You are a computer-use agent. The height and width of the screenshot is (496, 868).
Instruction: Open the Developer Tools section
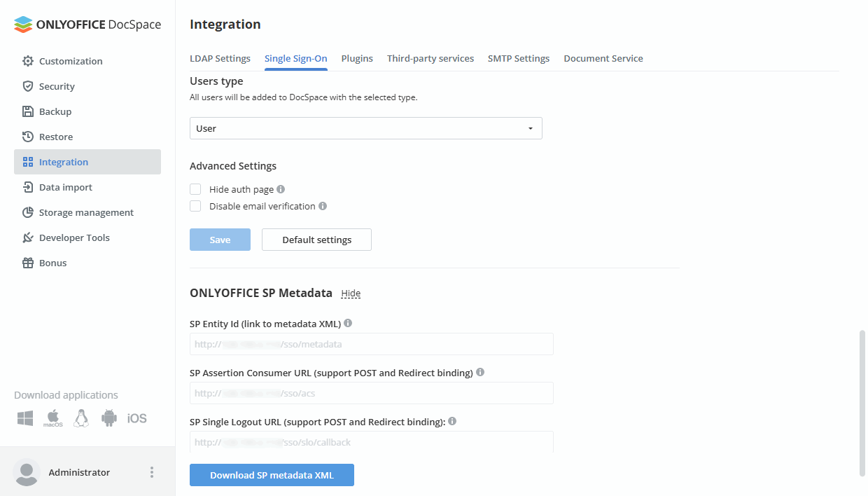pos(75,237)
